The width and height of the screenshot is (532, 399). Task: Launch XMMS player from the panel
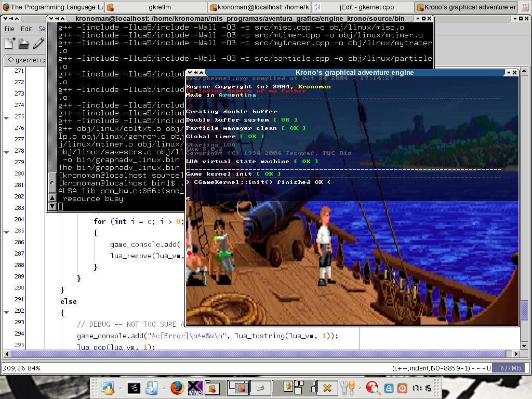coord(195,388)
